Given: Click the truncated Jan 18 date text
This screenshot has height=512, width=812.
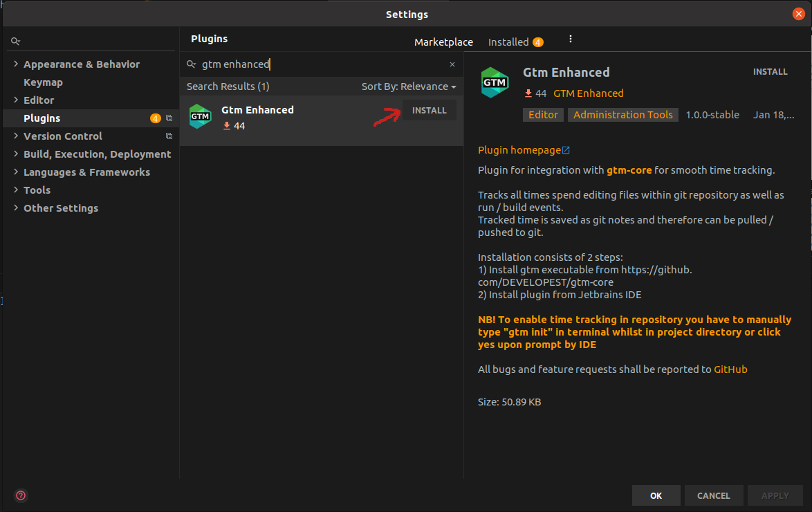Looking at the screenshot, I should pos(774,115).
